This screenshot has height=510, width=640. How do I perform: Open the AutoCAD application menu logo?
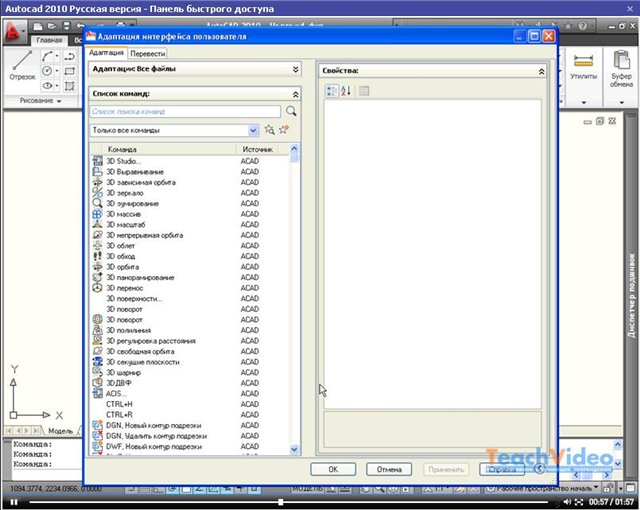(x=13, y=31)
